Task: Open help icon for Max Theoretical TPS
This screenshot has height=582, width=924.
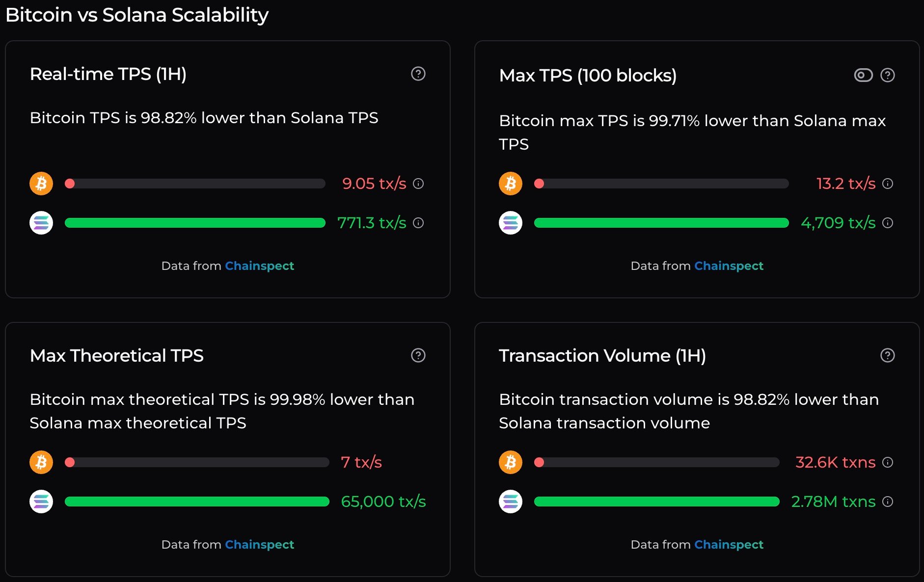Action: [x=418, y=355]
